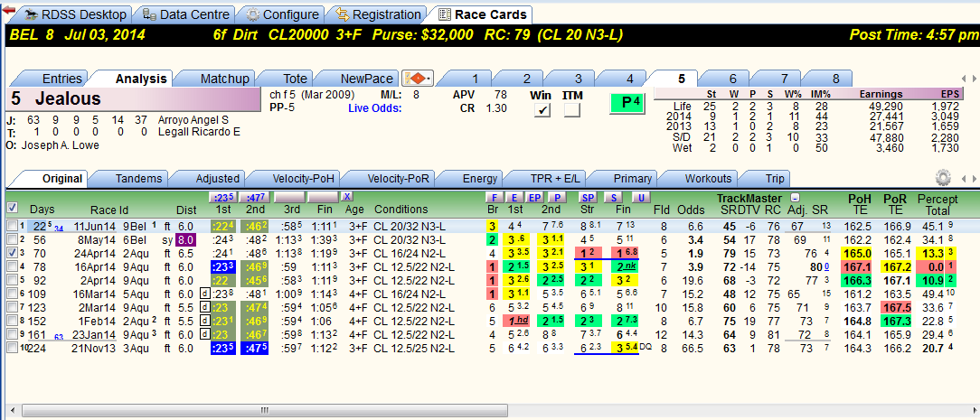
Task: Check the 8May14 6Bel row checkbox
Action: 12,238
